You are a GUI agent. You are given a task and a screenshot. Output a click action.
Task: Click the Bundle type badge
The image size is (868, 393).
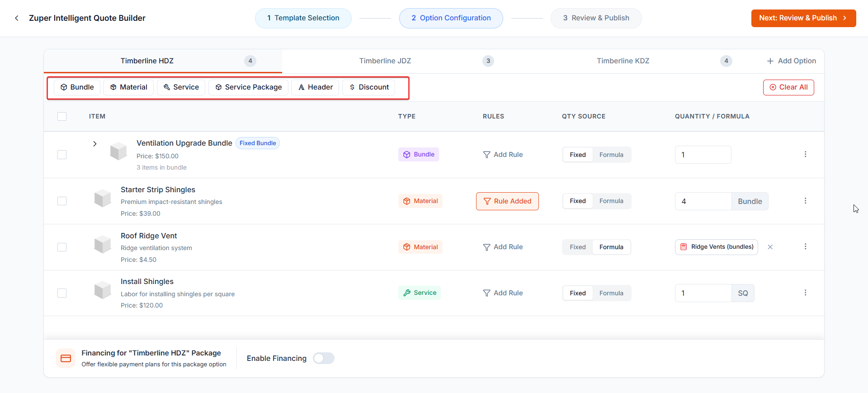click(419, 154)
